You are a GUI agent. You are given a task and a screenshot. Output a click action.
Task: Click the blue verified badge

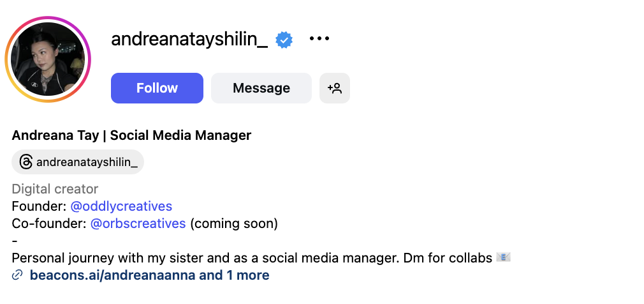tap(284, 40)
